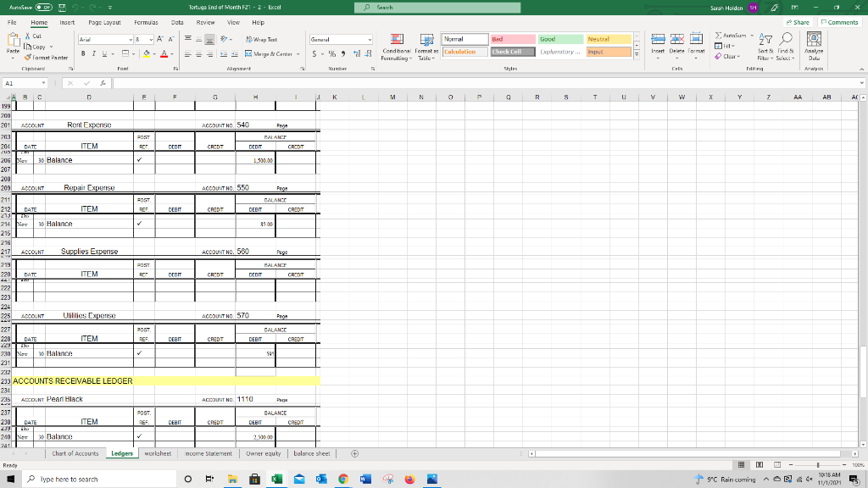Viewport: 868px width, 488px height.
Task: Click the accounting dollar format icon
Action: 314,53
